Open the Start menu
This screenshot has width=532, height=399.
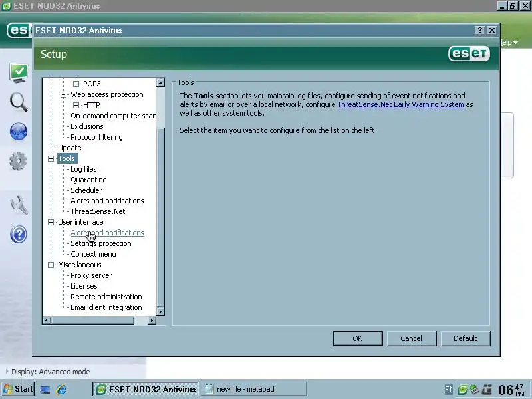click(x=18, y=389)
